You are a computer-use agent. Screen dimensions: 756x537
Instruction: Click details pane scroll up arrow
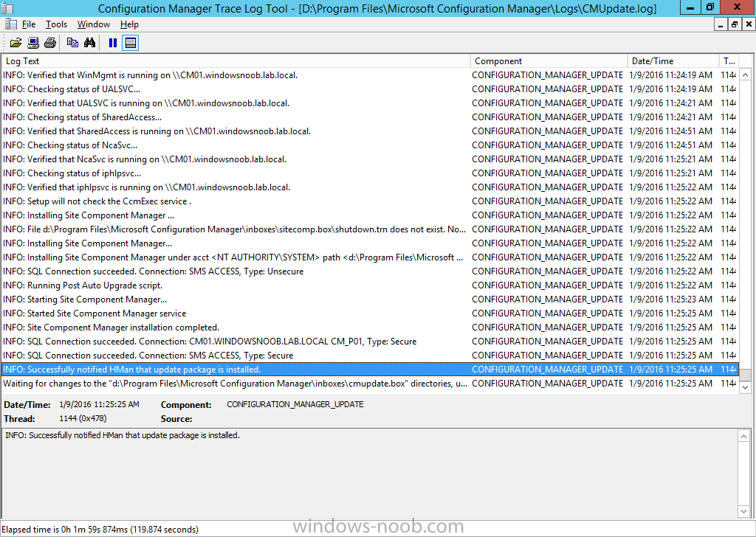(744, 437)
